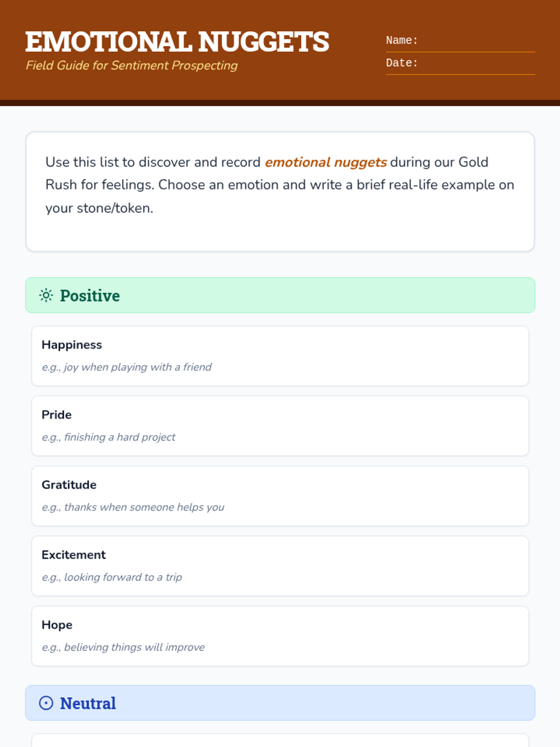Click the circle icon beside Neutral

46,703
